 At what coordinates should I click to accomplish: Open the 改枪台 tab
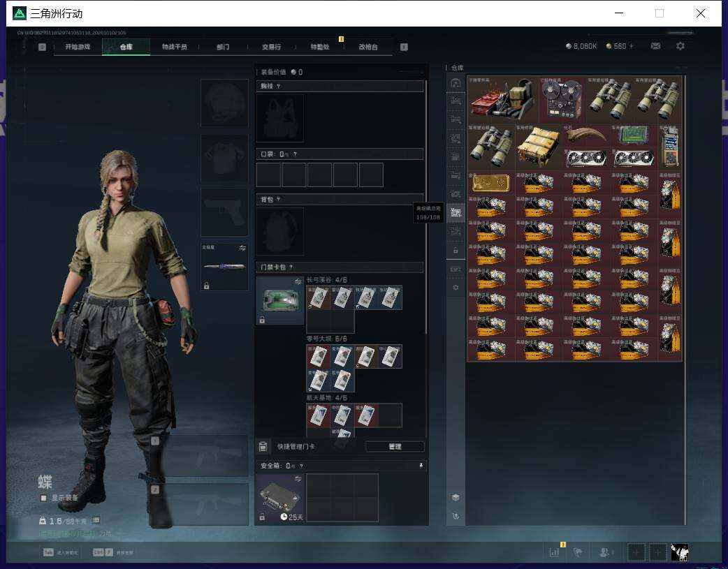tap(368, 47)
